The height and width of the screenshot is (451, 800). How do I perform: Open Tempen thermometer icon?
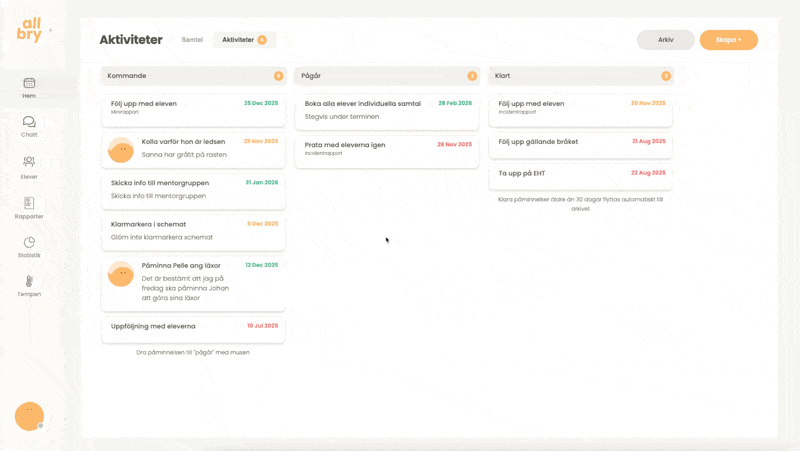point(29,281)
